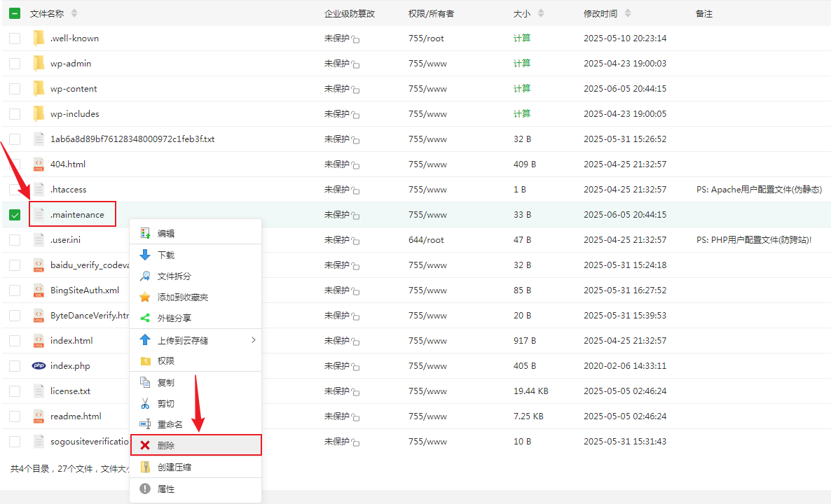Click the star icon for add to favorites
The height and width of the screenshot is (504, 831).
tap(145, 297)
